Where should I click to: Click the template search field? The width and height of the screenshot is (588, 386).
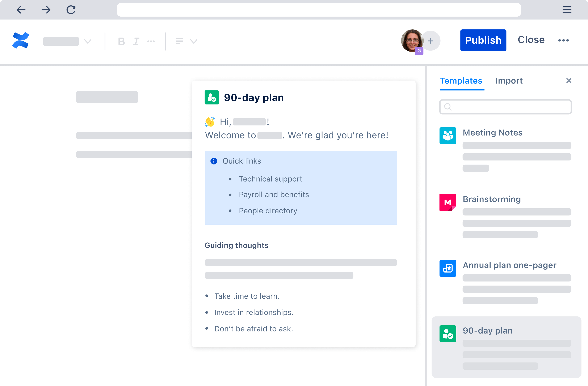(x=505, y=107)
